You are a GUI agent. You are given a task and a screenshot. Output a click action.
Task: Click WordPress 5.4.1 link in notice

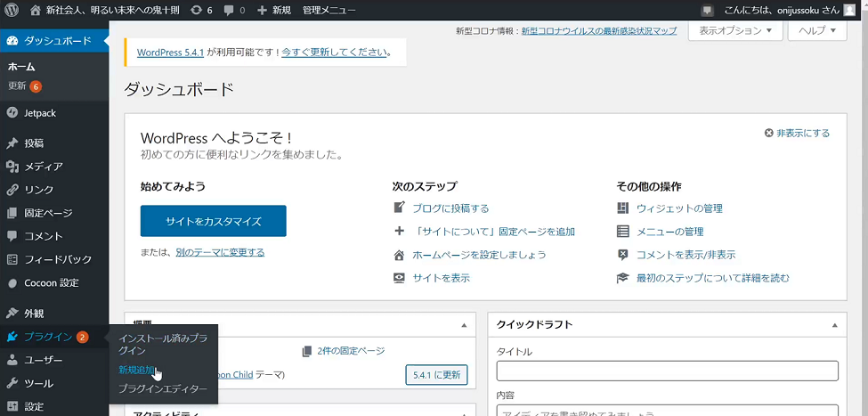point(171,53)
